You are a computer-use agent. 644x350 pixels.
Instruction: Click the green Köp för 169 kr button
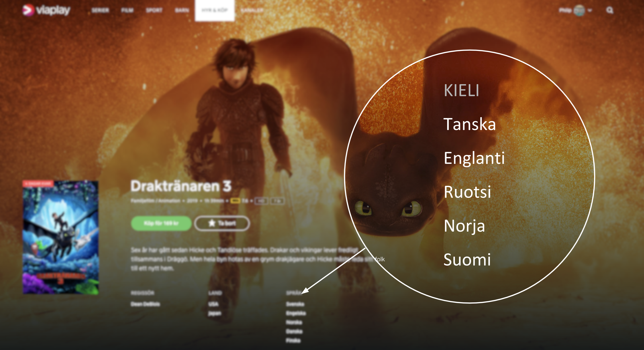[161, 223]
